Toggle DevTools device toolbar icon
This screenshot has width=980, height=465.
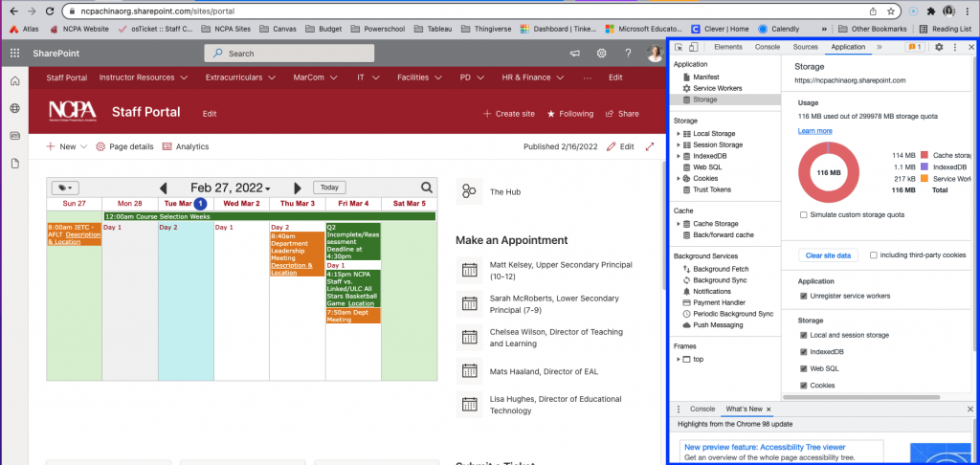coord(693,47)
